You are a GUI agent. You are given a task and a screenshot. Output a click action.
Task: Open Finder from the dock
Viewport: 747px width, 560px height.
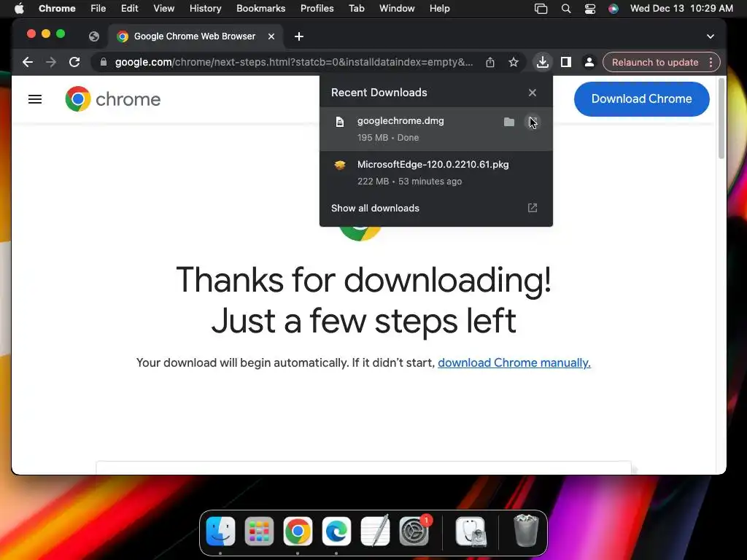coord(220,531)
